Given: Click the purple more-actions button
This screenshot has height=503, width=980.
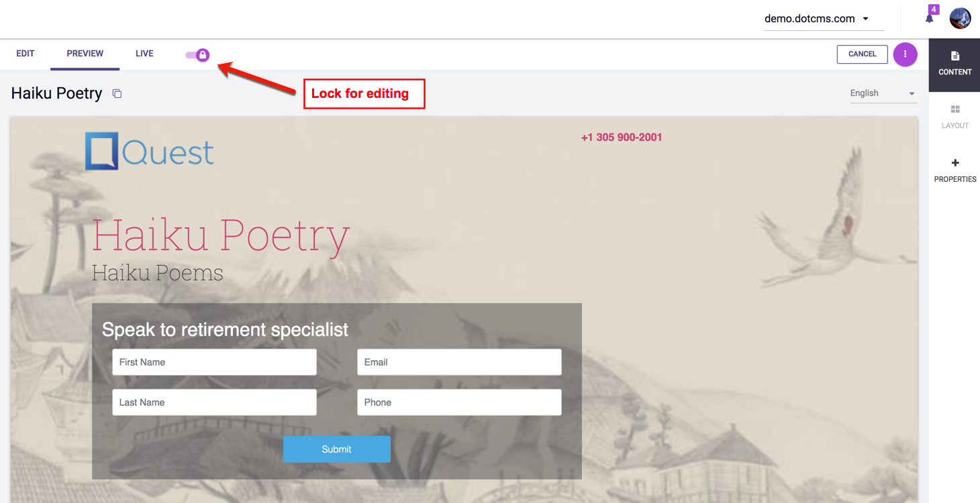Looking at the screenshot, I should 905,54.
